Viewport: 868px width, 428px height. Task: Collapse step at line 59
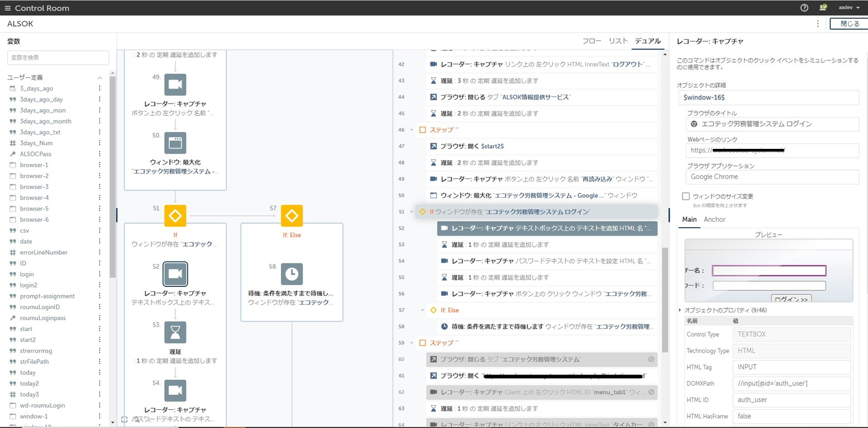coord(412,343)
